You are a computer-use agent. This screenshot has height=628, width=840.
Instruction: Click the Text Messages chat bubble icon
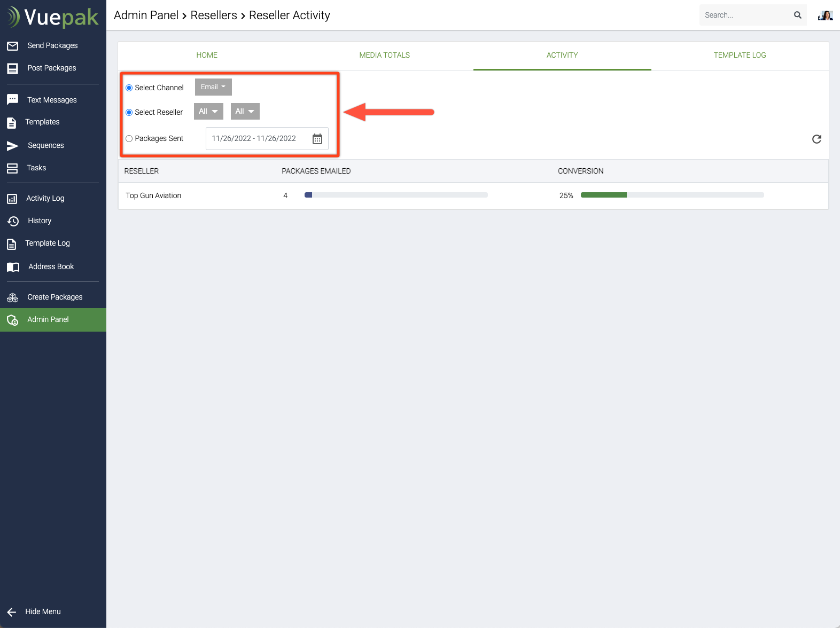[12, 100]
